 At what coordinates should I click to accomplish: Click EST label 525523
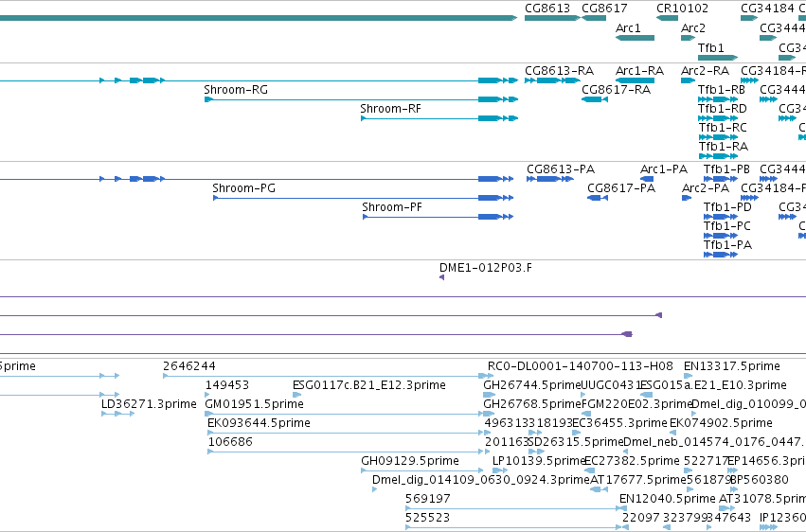coord(428,518)
